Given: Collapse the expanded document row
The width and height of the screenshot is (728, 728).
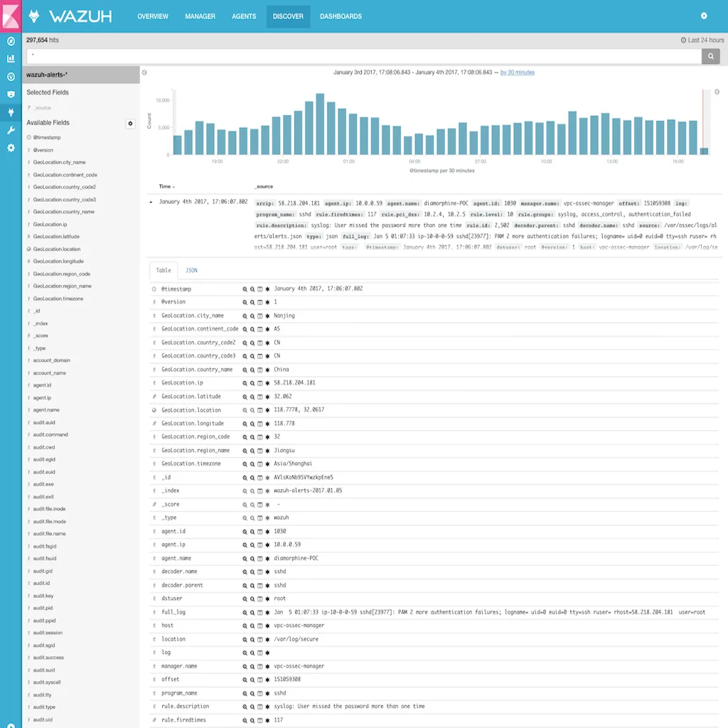Looking at the screenshot, I should click(151, 202).
